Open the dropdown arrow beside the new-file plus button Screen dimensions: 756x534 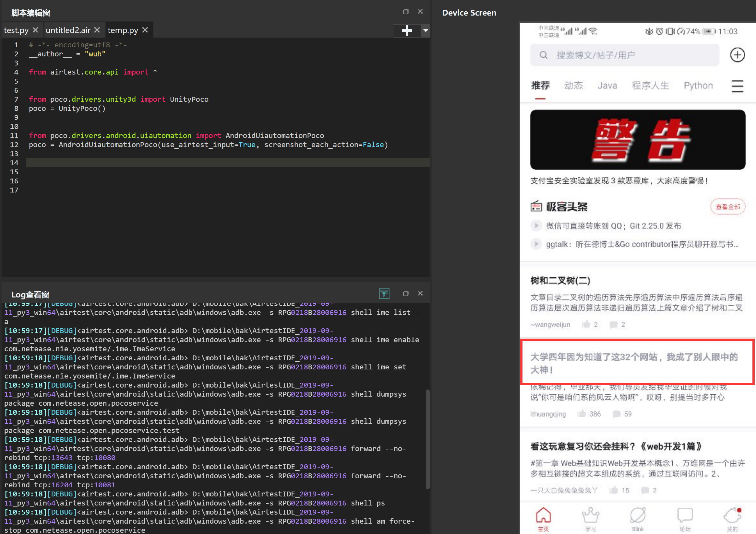tap(425, 30)
